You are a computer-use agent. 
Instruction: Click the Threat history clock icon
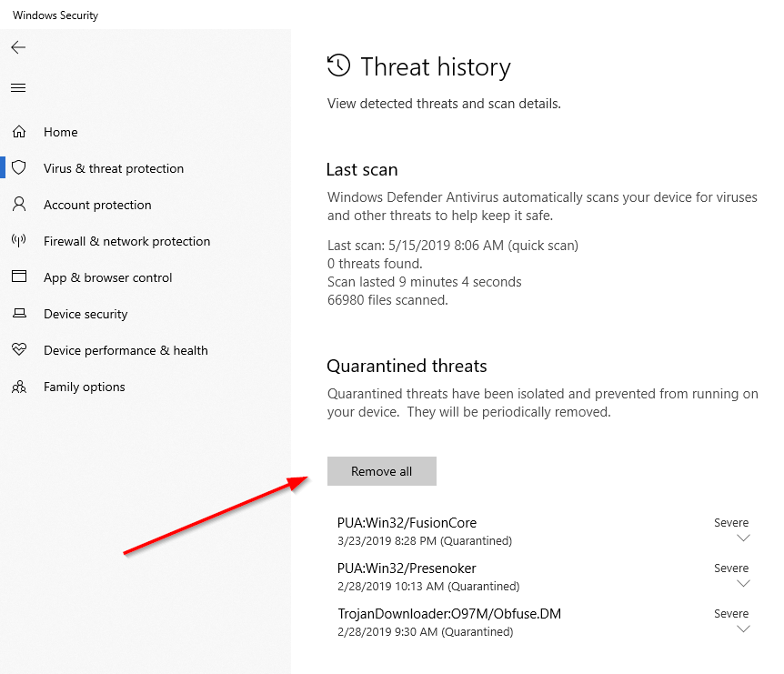(x=339, y=65)
